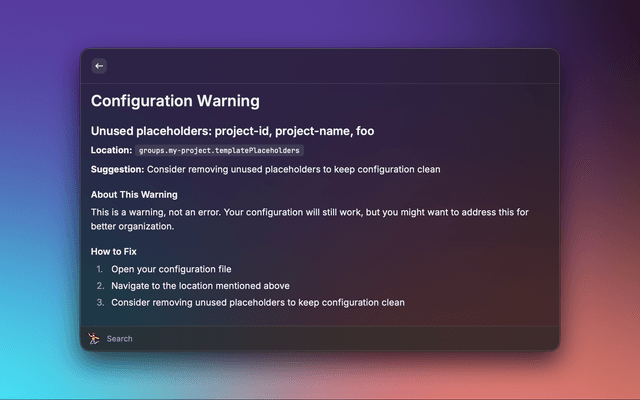
Task: Click the bold Suggestion label
Action: (x=117, y=169)
